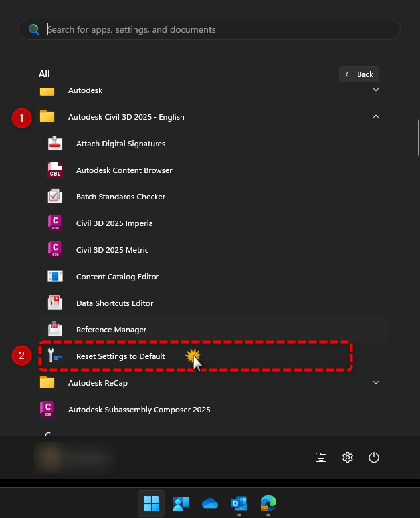The width and height of the screenshot is (420, 518).
Task: Start Civil 3D 2025 Metric
Action: 213,250
